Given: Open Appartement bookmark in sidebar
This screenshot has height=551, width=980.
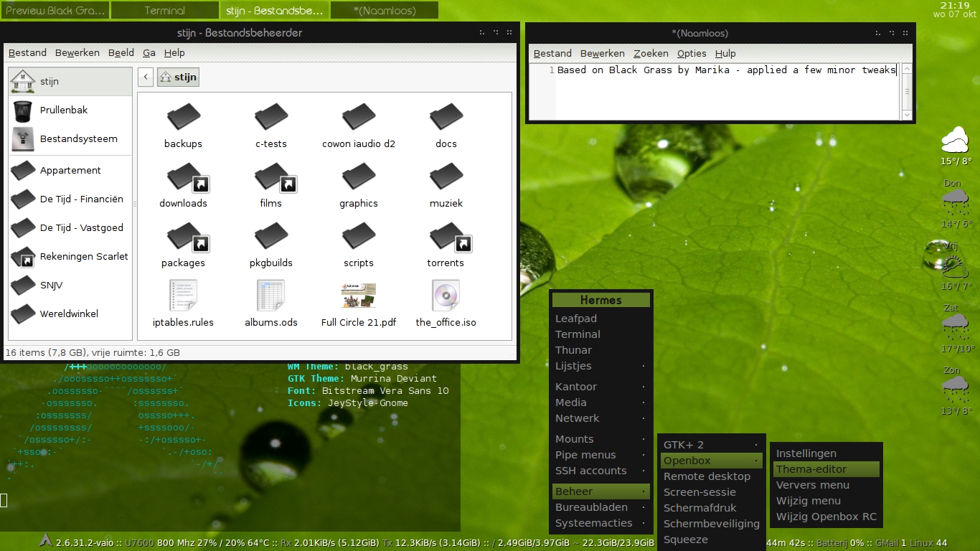Looking at the screenshot, I should click(x=70, y=171).
